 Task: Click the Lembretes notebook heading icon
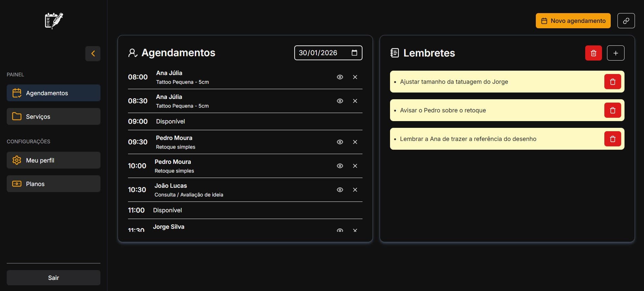(395, 53)
